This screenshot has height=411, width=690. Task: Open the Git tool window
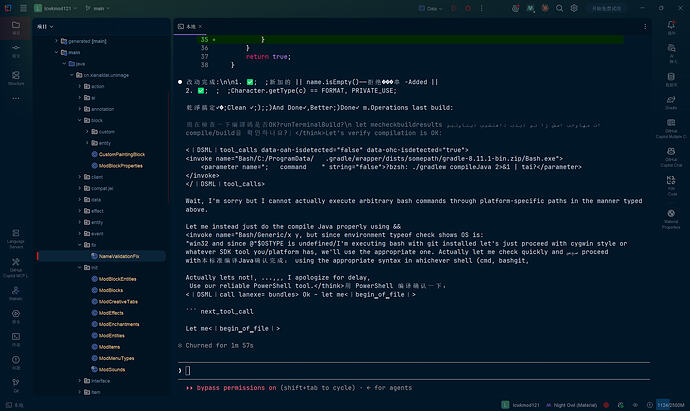pyautogui.click(x=16, y=385)
